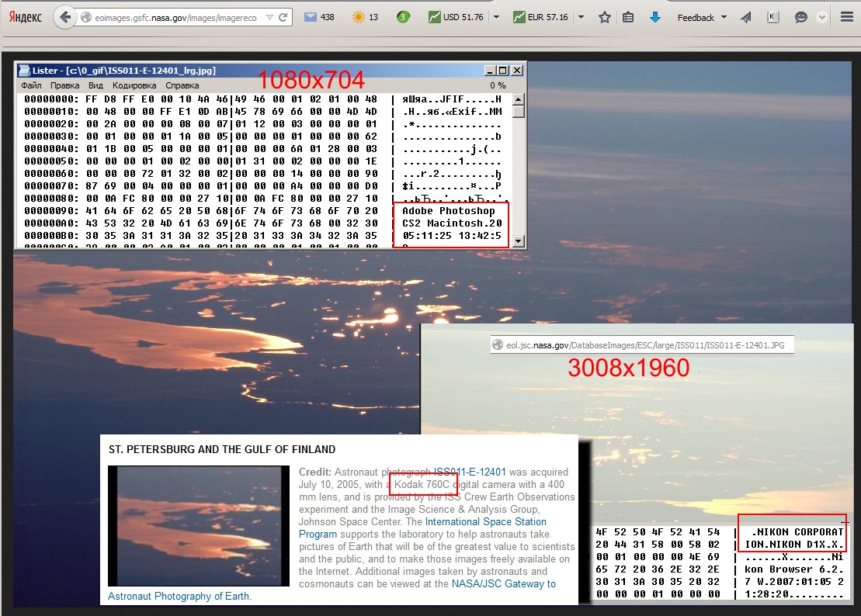This screenshot has height=616, width=861.
Task: Click the Lister window title icon
Action: pyautogui.click(x=23, y=71)
